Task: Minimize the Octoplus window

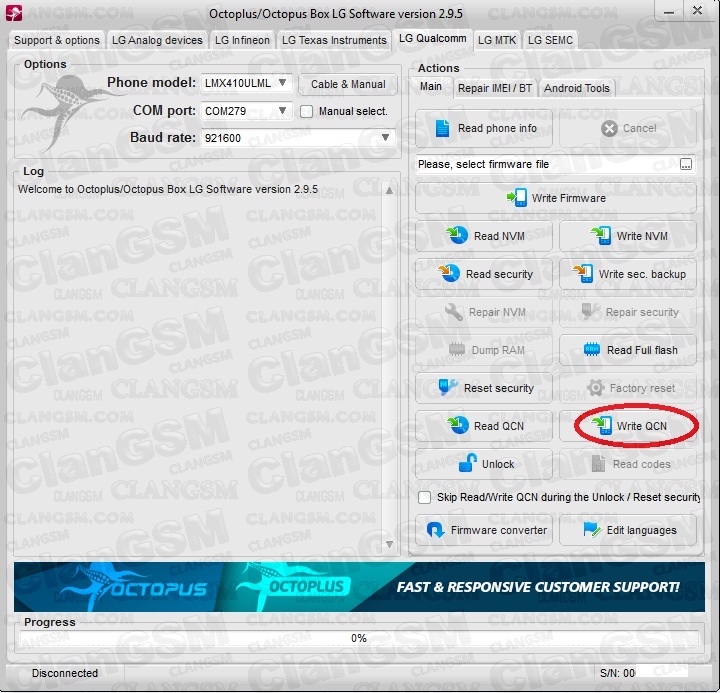Action: tap(669, 12)
